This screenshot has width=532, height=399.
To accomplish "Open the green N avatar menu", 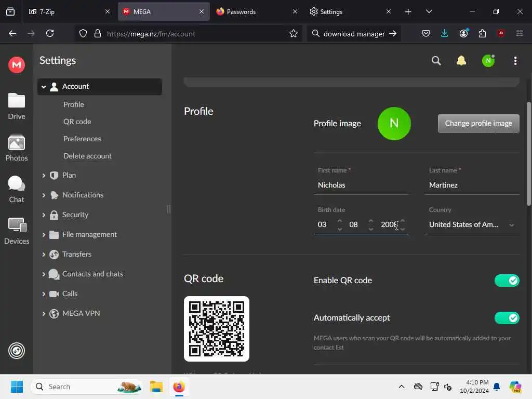I will coord(488,61).
